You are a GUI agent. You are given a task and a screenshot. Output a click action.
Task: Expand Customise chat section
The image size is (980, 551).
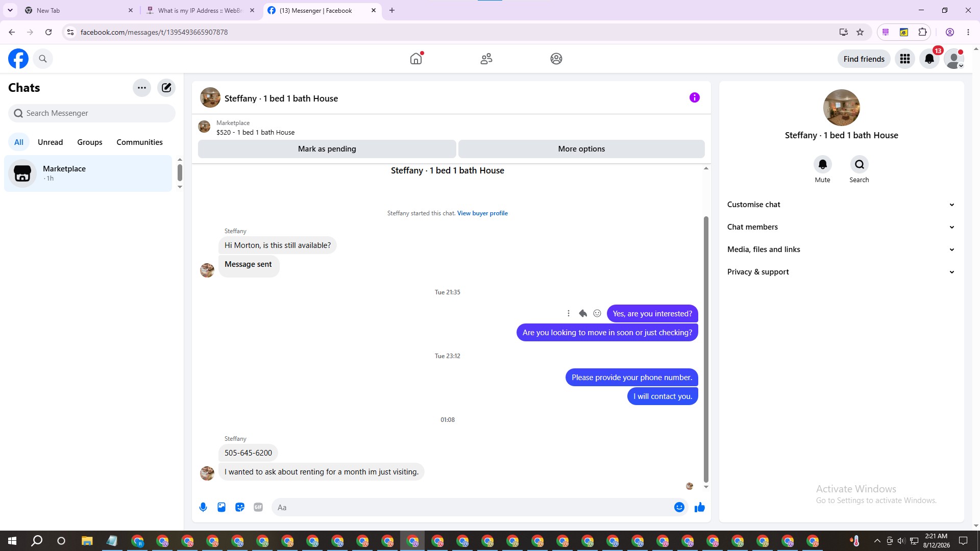click(x=841, y=205)
